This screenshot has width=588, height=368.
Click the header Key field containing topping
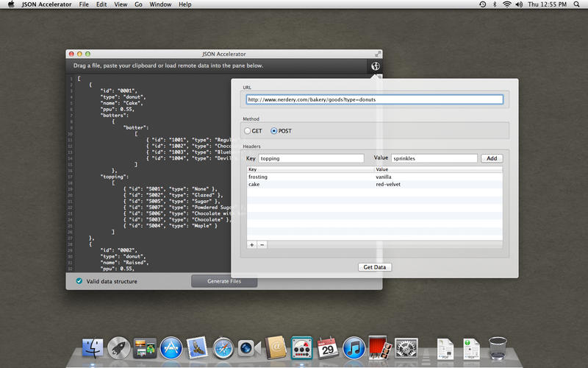[311, 158]
